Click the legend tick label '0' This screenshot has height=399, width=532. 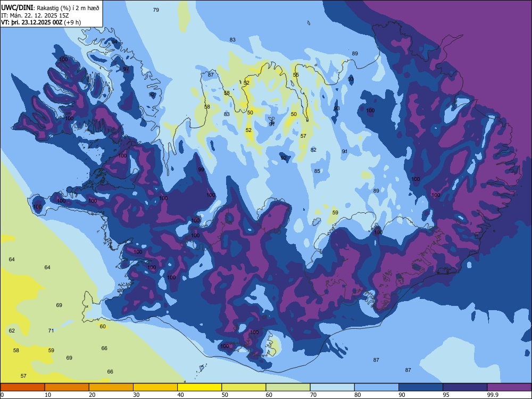click(2, 395)
